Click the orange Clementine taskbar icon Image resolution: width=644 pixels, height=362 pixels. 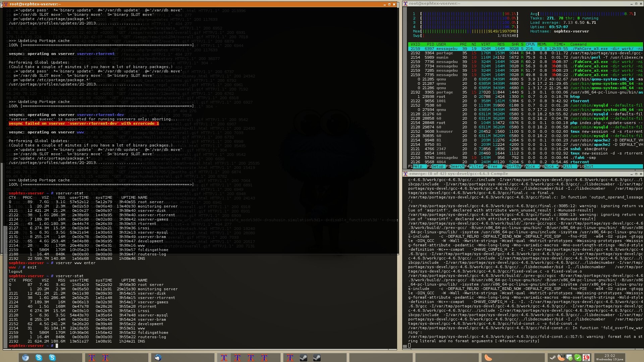(x=488, y=358)
